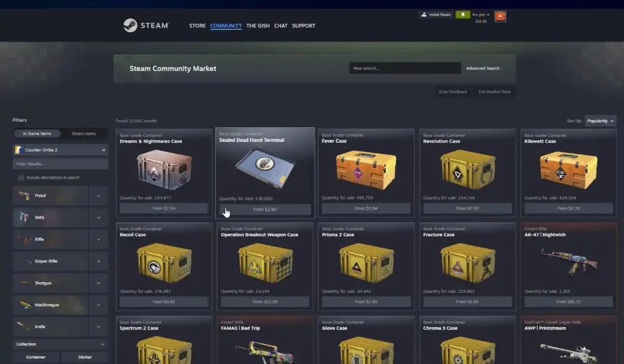Open THE GISH profile menu
This screenshot has width=624, height=364.
click(x=258, y=25)
